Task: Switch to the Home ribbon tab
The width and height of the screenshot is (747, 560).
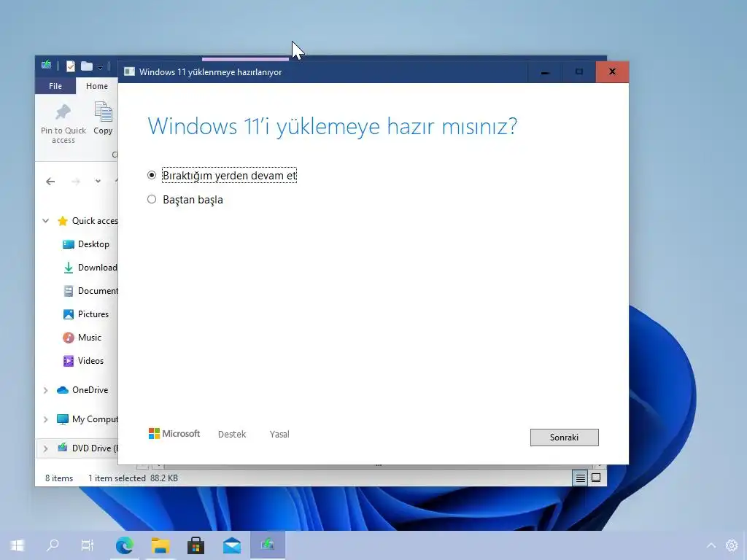Action: (x=97, y=86)
